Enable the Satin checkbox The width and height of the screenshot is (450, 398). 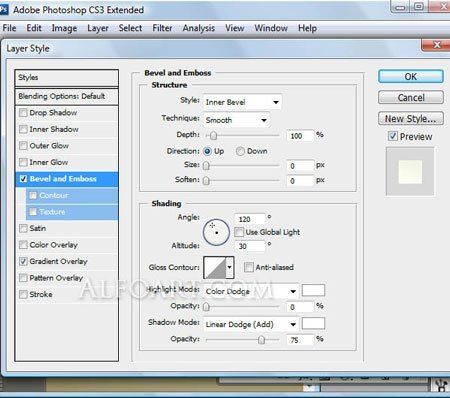click(23, 228)
